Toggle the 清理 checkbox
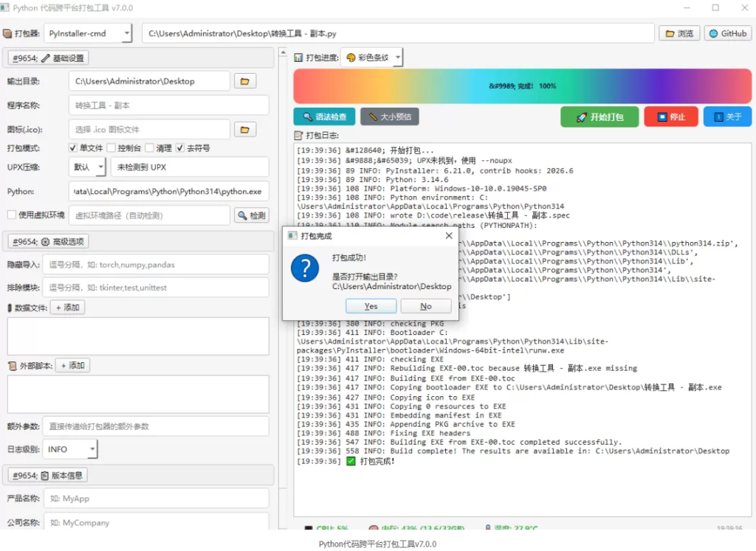The image size is (756, 551). point(149,148)
